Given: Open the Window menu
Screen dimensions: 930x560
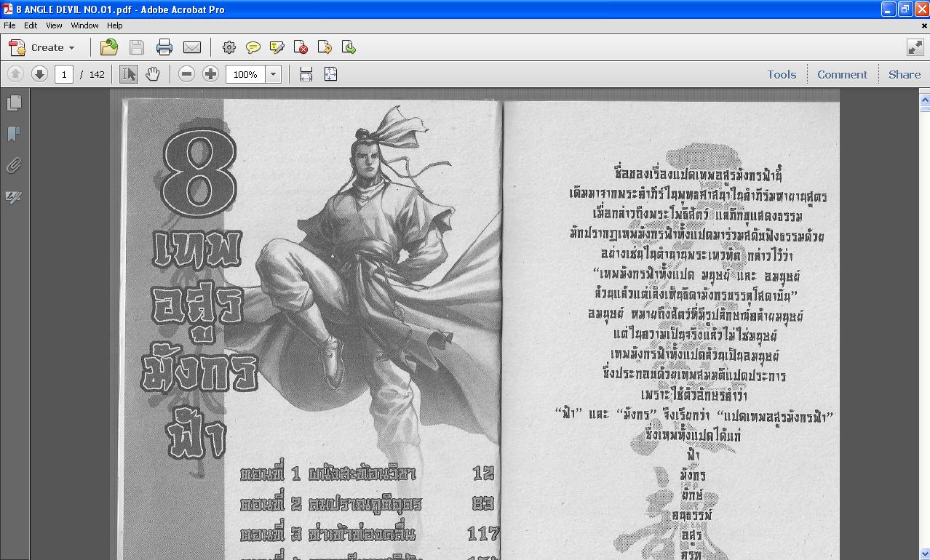Looking at the screenshot, I should (x=84, y=25).
